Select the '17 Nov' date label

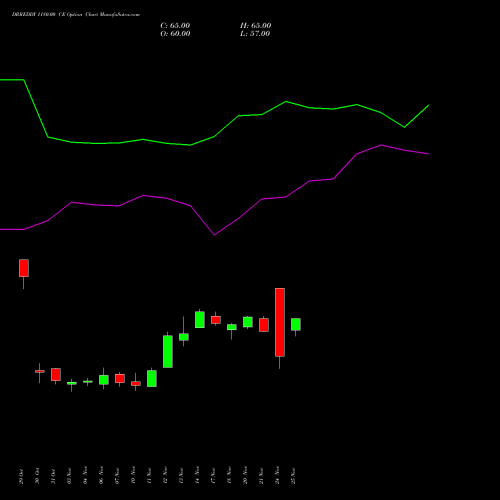tap(213, 476)
